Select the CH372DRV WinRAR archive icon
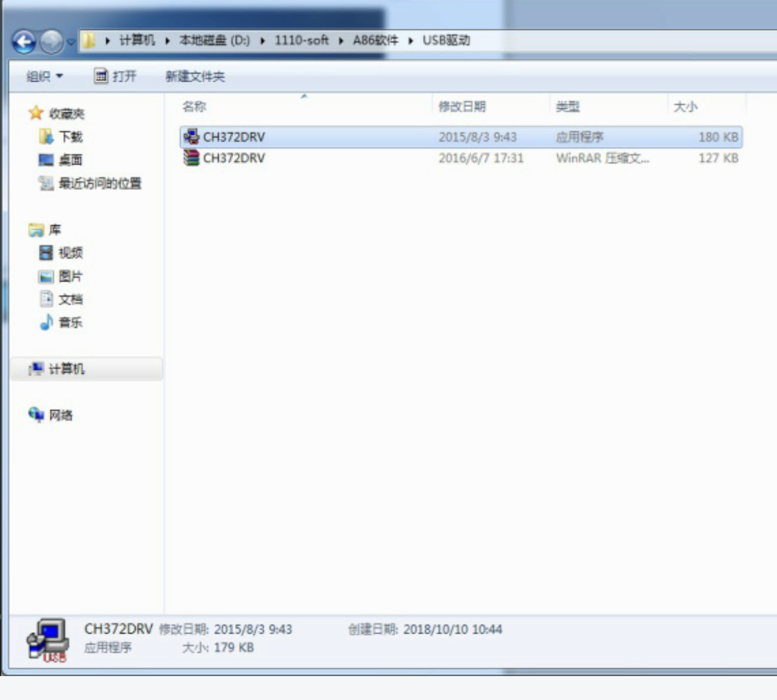 tap(191, 158)
